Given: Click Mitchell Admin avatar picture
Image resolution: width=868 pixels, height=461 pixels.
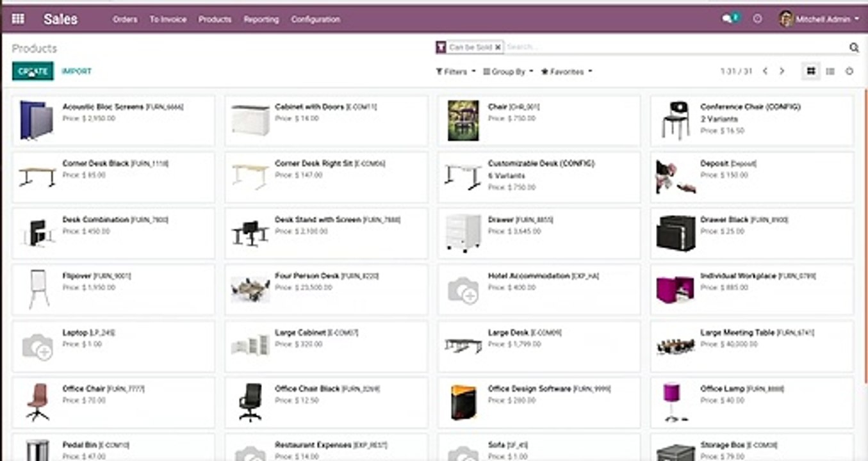Looking at the screenshot, I should point(787,19).
